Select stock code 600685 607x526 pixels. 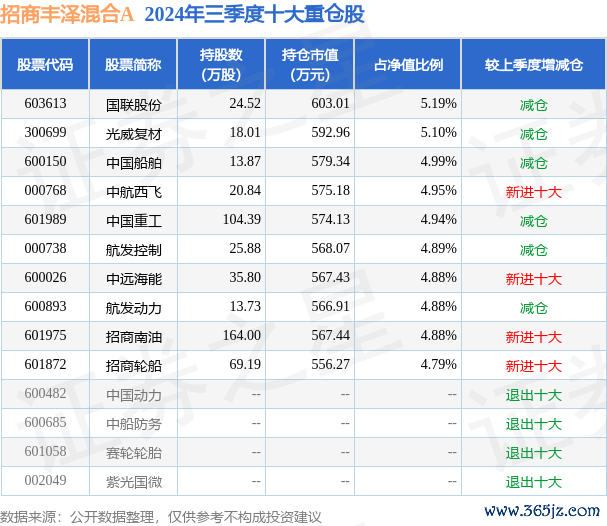(x=45, y=423)
